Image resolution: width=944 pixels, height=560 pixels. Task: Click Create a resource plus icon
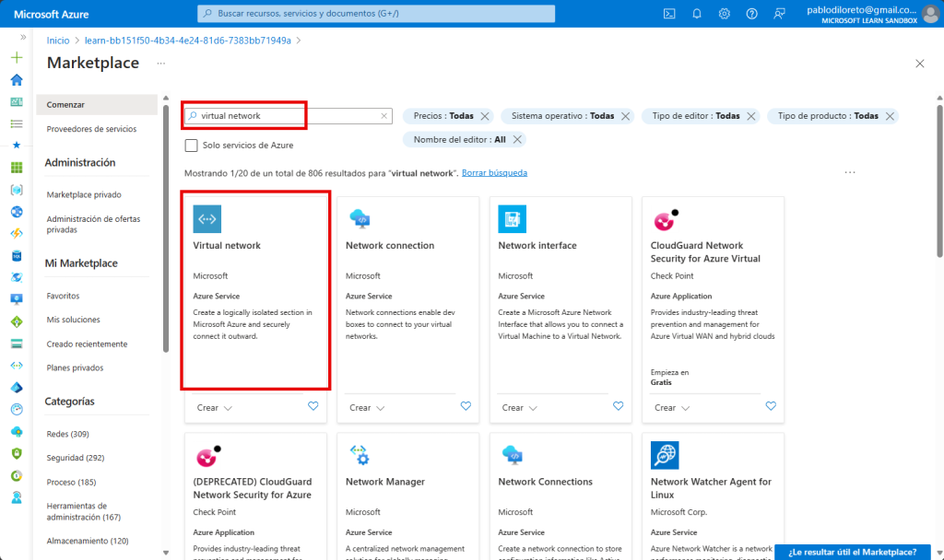tap(16, 57)
